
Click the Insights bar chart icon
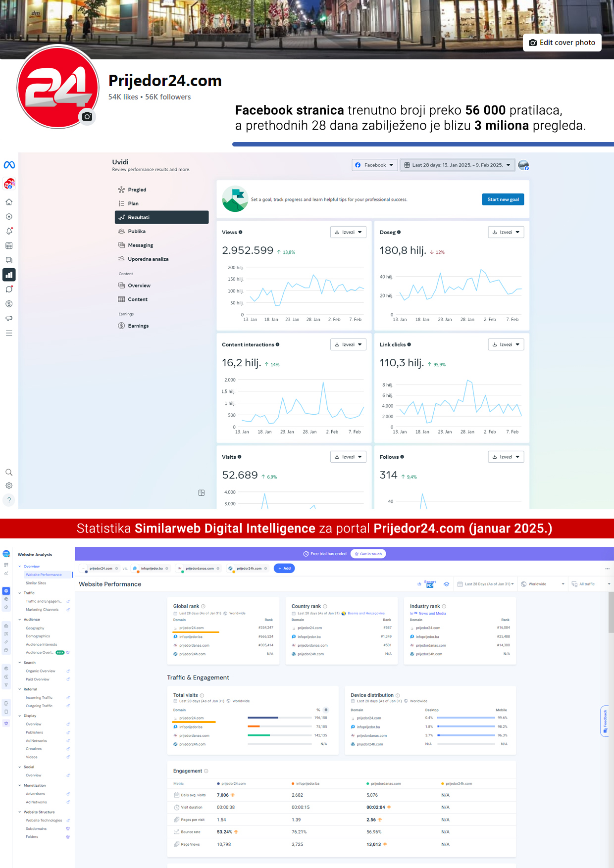[9, 275]
